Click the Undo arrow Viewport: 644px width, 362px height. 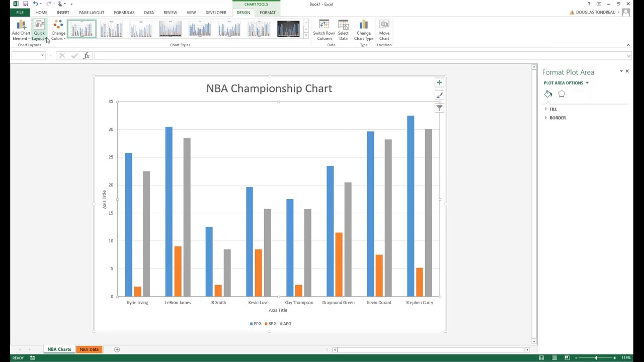[x=35, y=4]
